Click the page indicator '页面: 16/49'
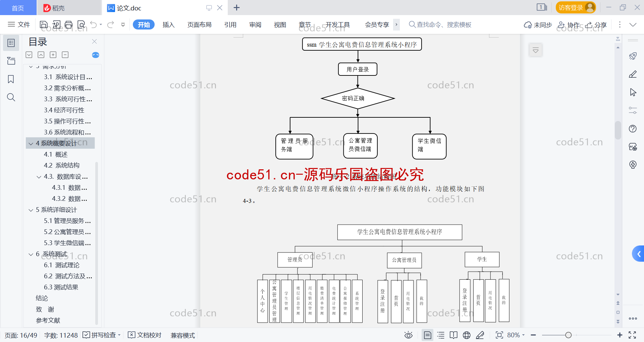Viewport: 644px width, 342px height. coord(21,335)
